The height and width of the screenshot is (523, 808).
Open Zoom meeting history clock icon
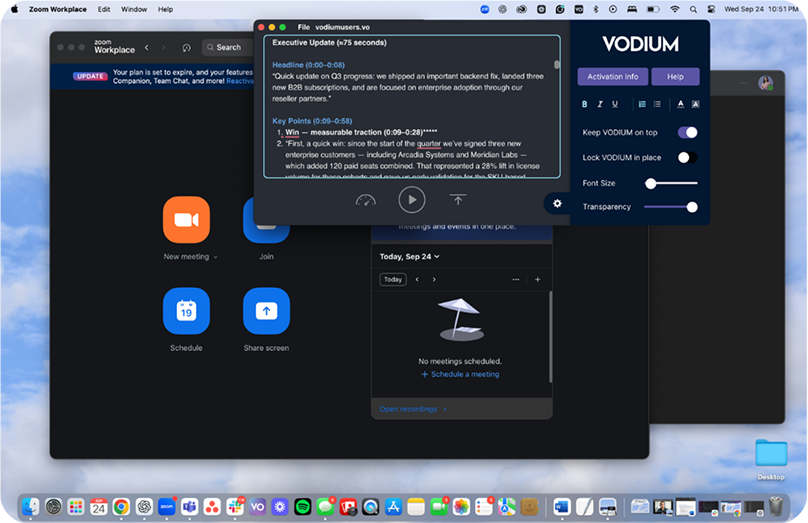pos(187,48)
